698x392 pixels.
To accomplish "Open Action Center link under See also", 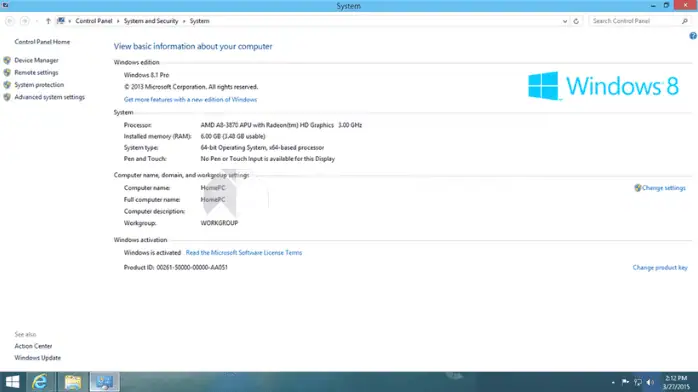I will [x=33, y=346].
